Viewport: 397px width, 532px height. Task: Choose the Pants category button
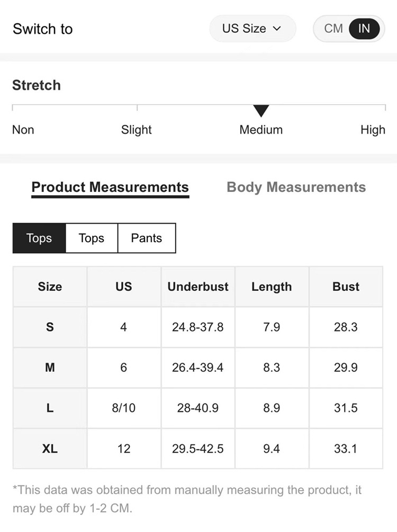147,238
